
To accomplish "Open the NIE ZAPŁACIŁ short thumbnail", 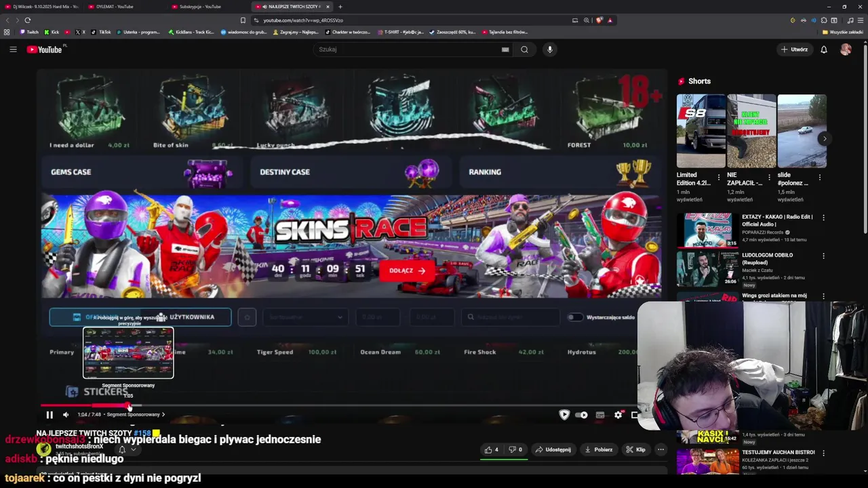I will (x=751, y=131).
